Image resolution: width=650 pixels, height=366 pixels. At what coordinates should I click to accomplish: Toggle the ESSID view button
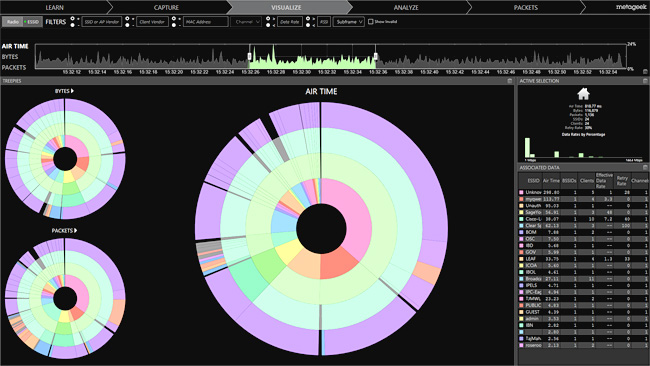pos(32,22)
